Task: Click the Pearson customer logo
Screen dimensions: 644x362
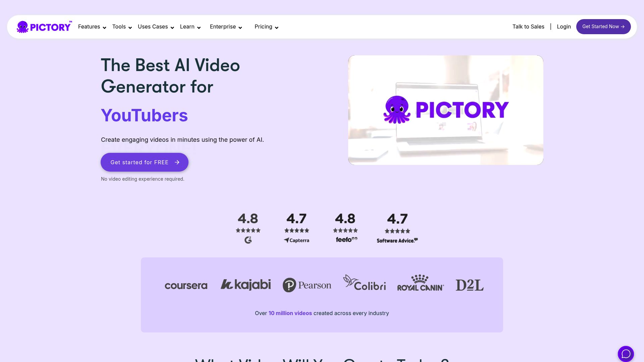Action: [x=307, y=285]
